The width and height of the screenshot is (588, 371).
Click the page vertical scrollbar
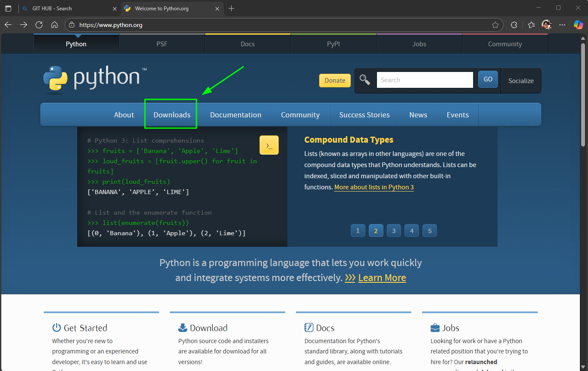[583, 94]
